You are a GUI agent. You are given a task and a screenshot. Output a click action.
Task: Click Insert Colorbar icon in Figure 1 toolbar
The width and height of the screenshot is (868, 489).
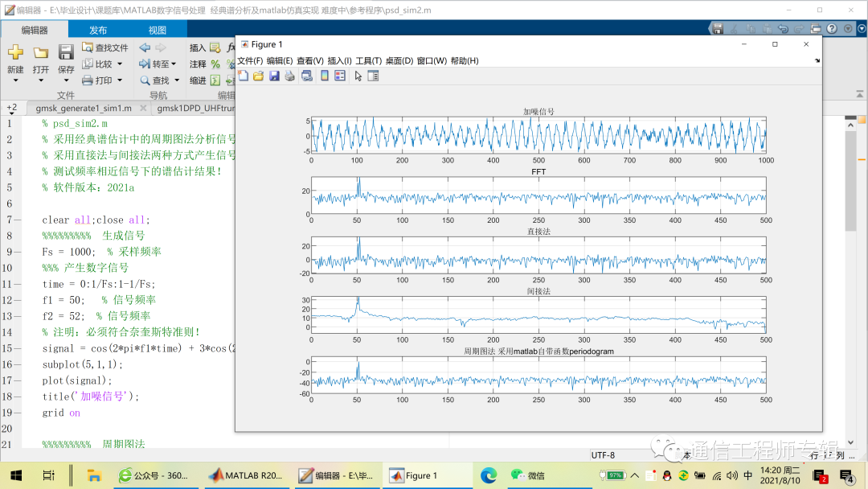click(x=325, y=76)
